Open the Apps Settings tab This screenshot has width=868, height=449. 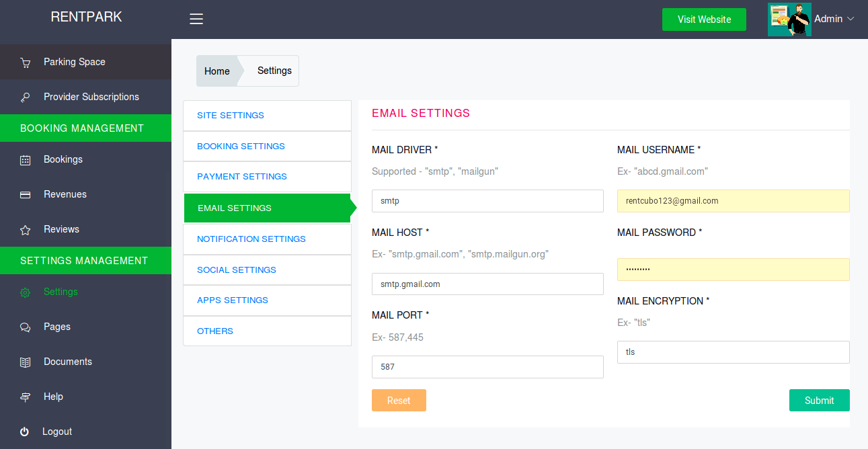click(x=267, y=300)
